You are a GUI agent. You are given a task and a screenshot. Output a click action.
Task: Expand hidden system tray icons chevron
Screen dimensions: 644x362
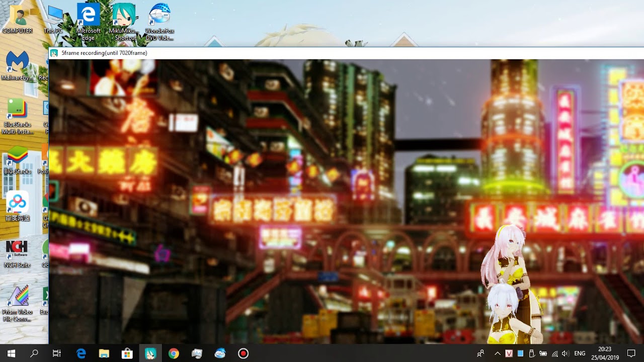tap(498, 353)
